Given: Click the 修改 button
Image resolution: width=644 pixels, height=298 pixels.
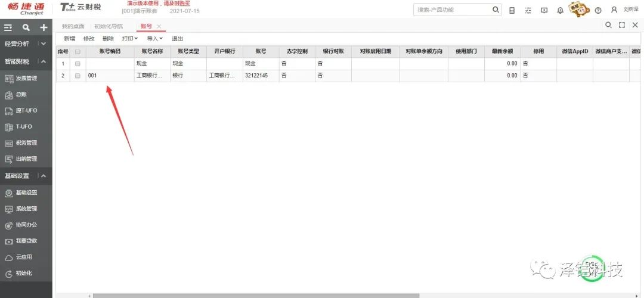Looking at the screenshot, I should pyautogui.click(x=89, y=39).
